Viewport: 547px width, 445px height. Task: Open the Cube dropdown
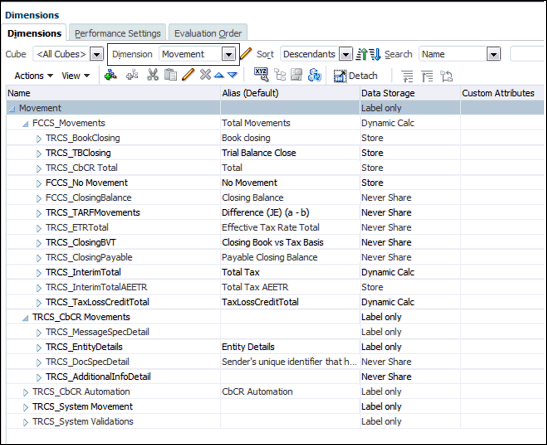point(97,54)
